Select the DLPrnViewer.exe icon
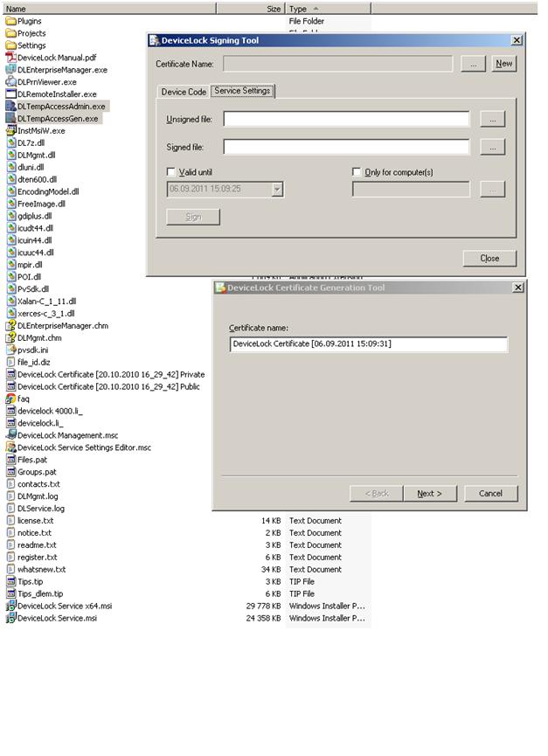Viewport: 548px width, 756px height. [x=10, y=82]
